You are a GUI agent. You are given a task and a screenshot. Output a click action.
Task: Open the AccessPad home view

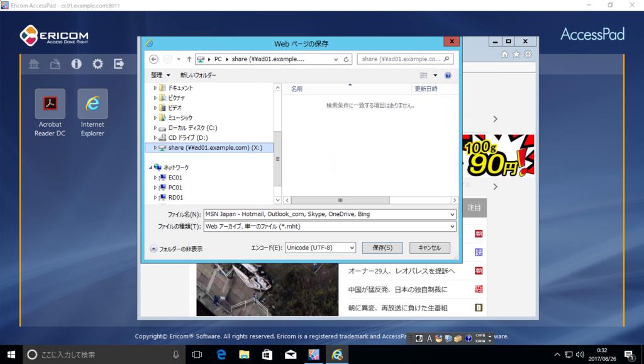[33, 64]
